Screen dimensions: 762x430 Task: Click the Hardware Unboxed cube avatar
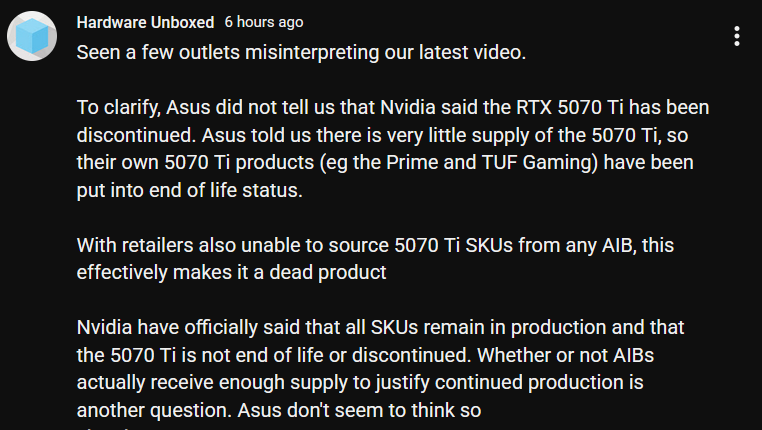coord(32,37)
